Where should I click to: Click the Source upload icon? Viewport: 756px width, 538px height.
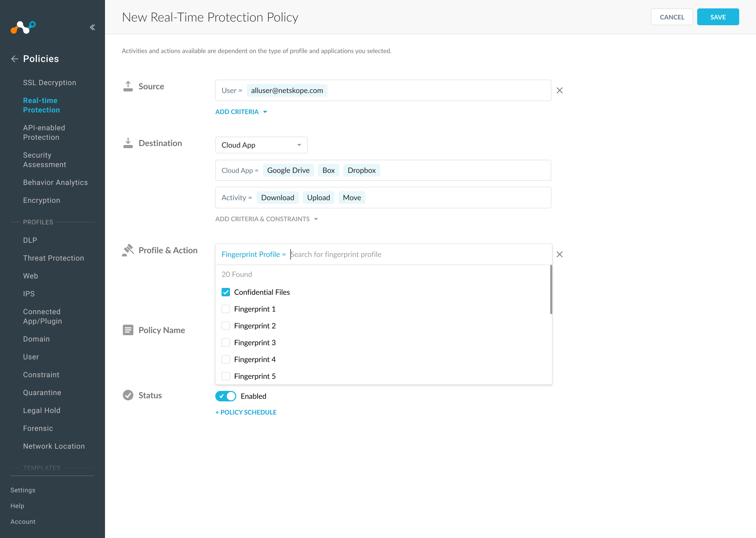128,86
